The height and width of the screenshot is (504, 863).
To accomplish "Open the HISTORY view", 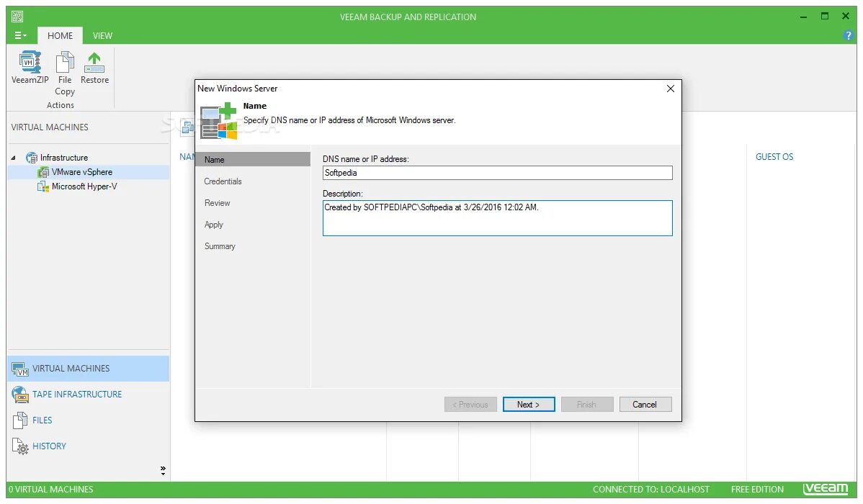I will [49, 446].
